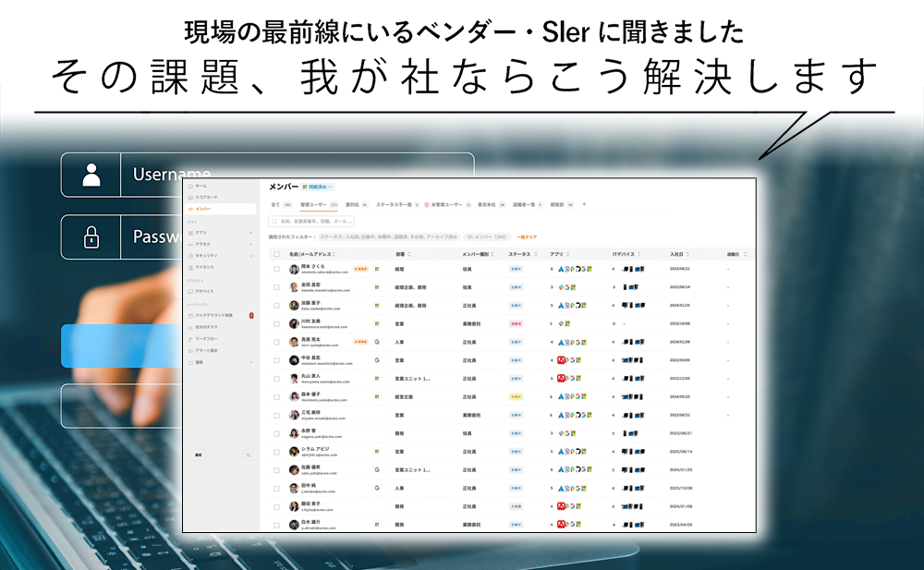Click the search magnifier icon

click(x=274, y=221)
